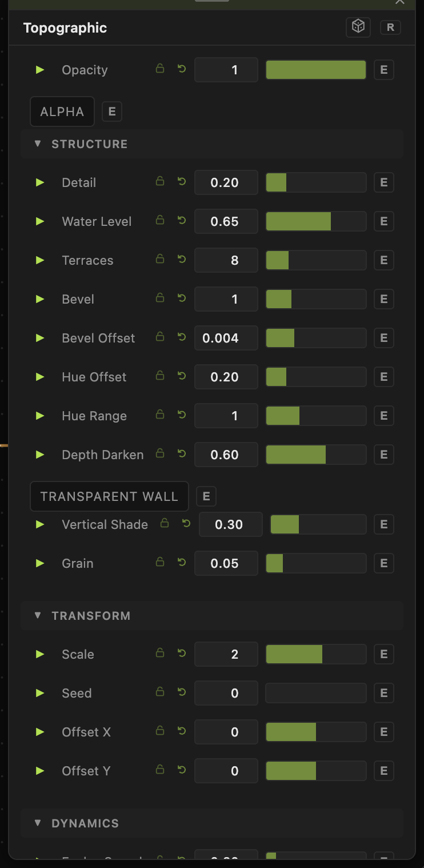Click the randomize dice icon in header

358,27
